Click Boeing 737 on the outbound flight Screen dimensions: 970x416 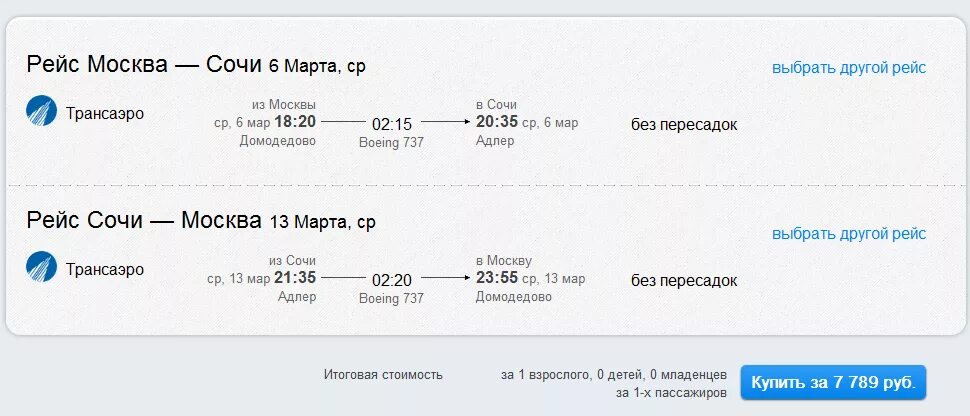coord(392,142)
